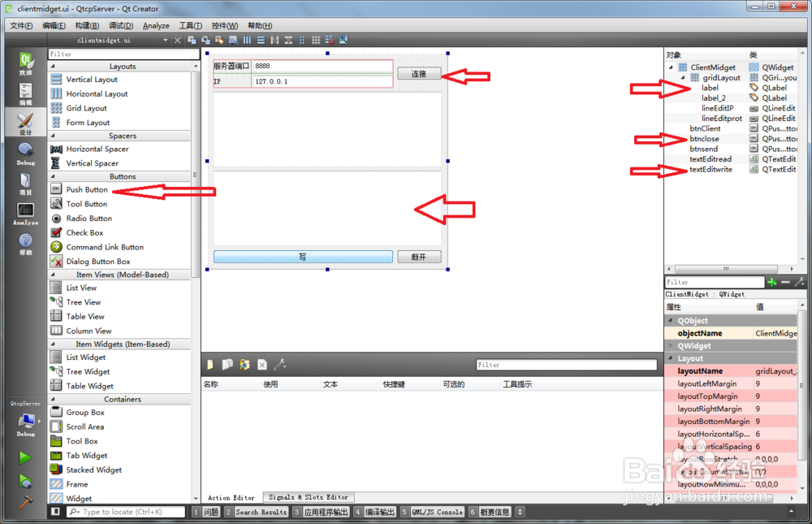
Task: Open Analyze mode in left sidebar
Action: [25, 214]
